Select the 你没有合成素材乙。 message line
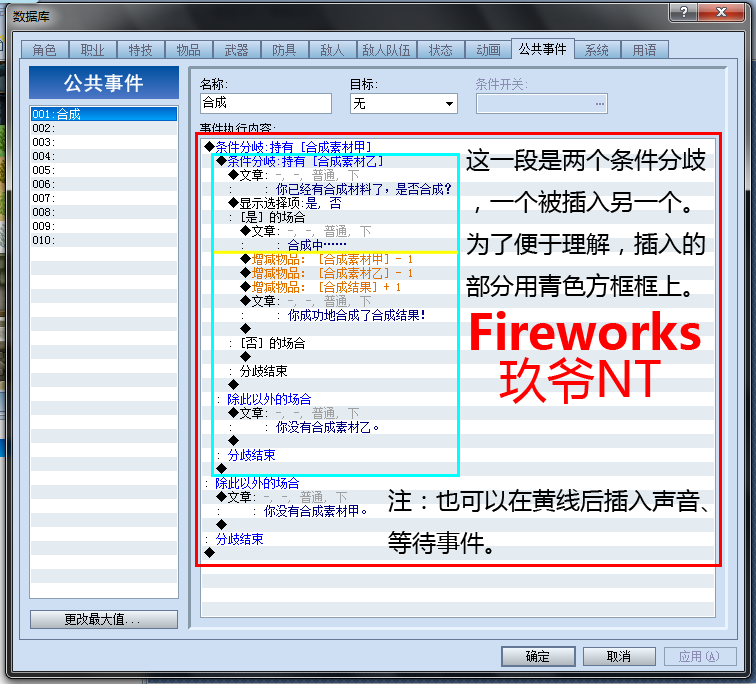This screenshot has height=684, width=756. [327, 427]
